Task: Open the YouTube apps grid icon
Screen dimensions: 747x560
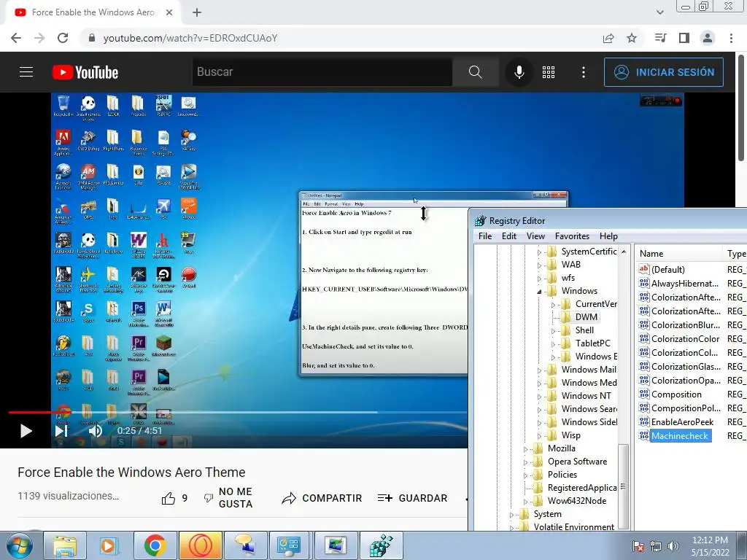Action: (549, 72)
